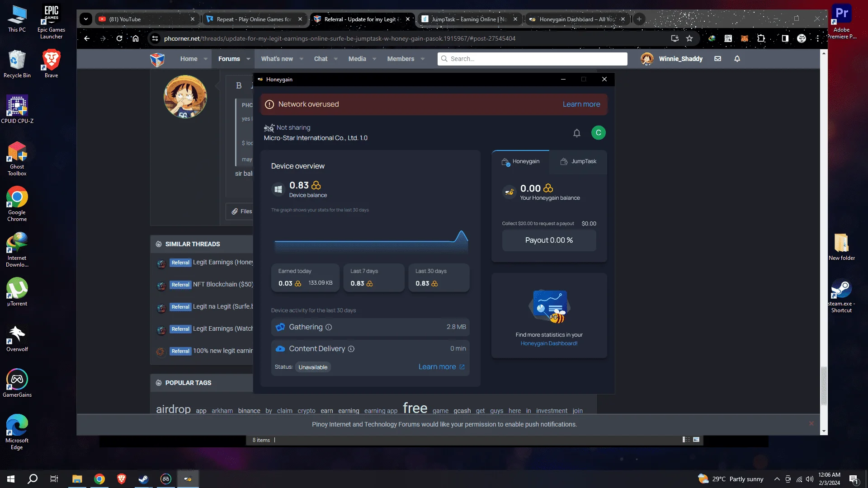Open the What's new forum menu
Viewport: 868px width, 488px height.
click(x=277, y=59)
